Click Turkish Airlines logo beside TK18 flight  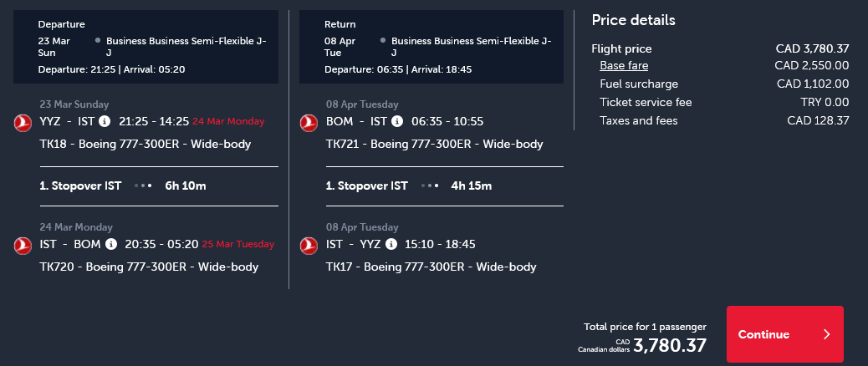(x=23, y=123)
